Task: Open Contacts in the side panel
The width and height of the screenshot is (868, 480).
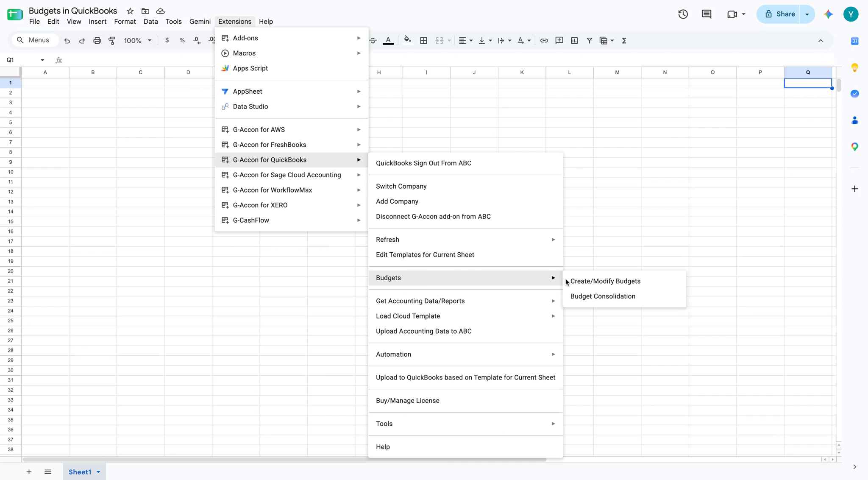Action: click(x=854, y=120)
